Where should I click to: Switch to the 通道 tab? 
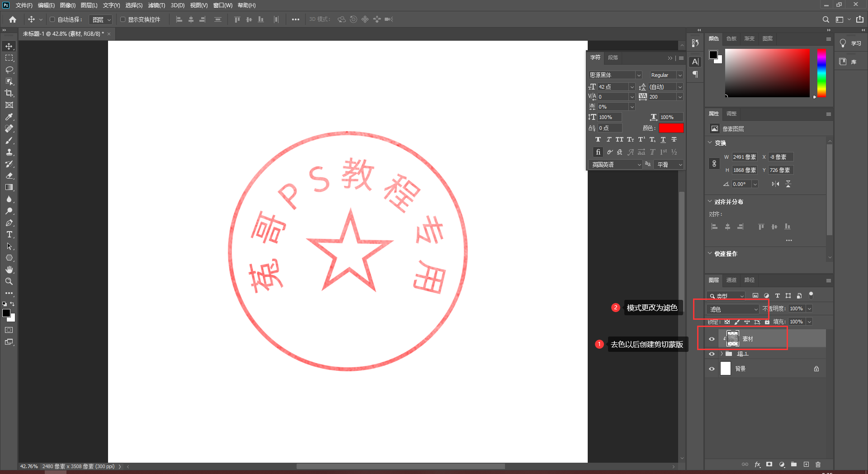731,280
